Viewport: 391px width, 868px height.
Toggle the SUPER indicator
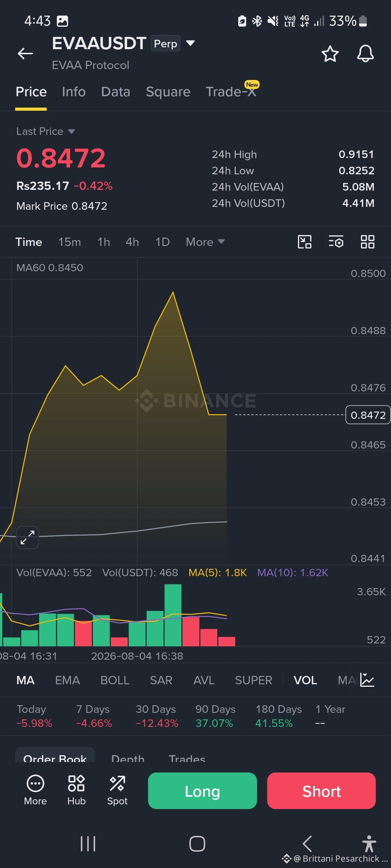pyautogui.click(x=253, y=680)
